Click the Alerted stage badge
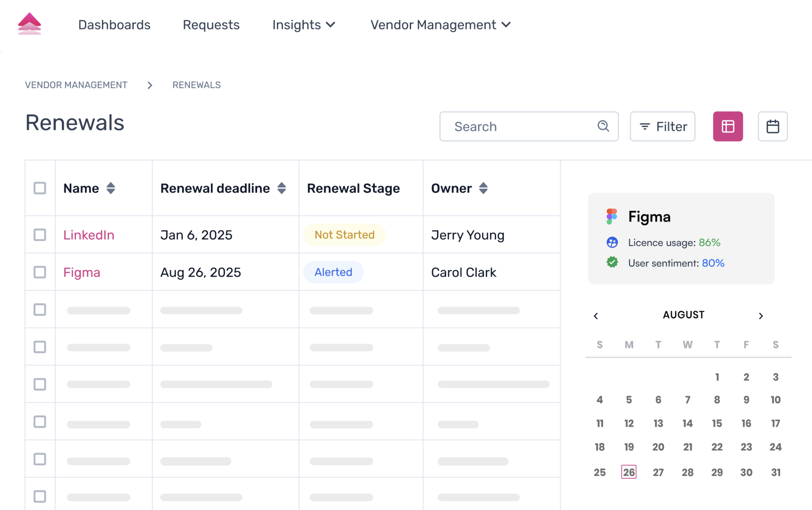The image size is (812, 510). pos(333,272)
